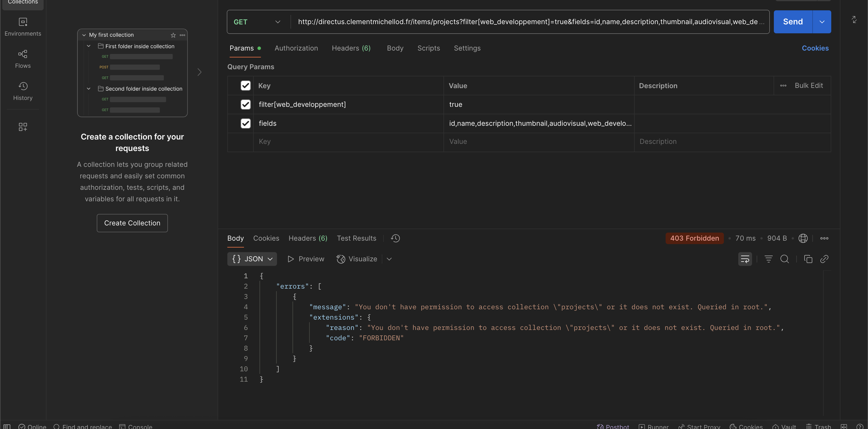The width and height of the screenshot is (868, 429).
Task: Switch to request Headers (6) tab
Action: tap(351, 48)
